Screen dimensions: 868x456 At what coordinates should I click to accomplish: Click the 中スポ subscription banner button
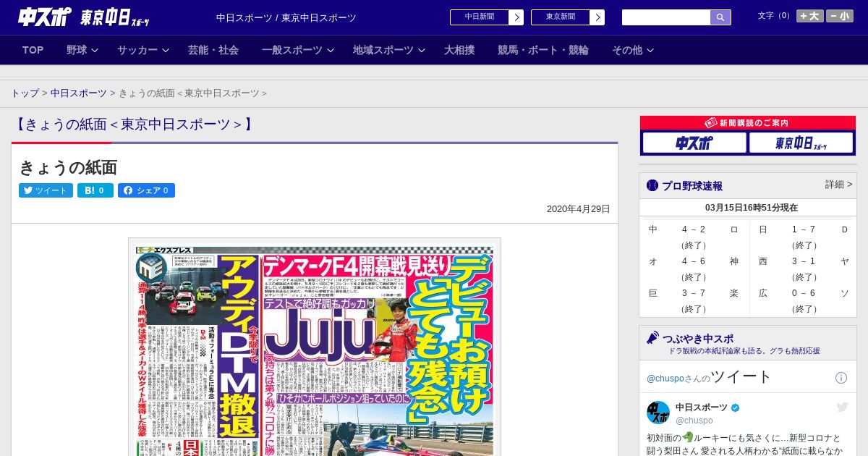click(x=694, y=143)
